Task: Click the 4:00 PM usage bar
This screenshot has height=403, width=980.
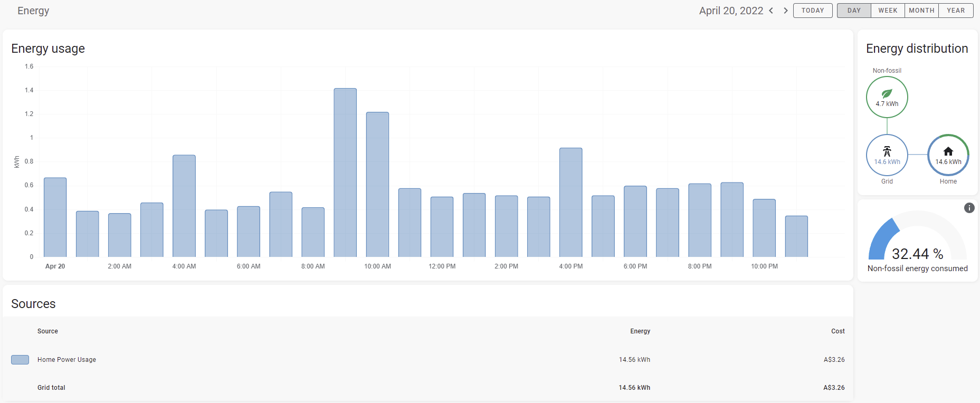Action: click(571, 203)
